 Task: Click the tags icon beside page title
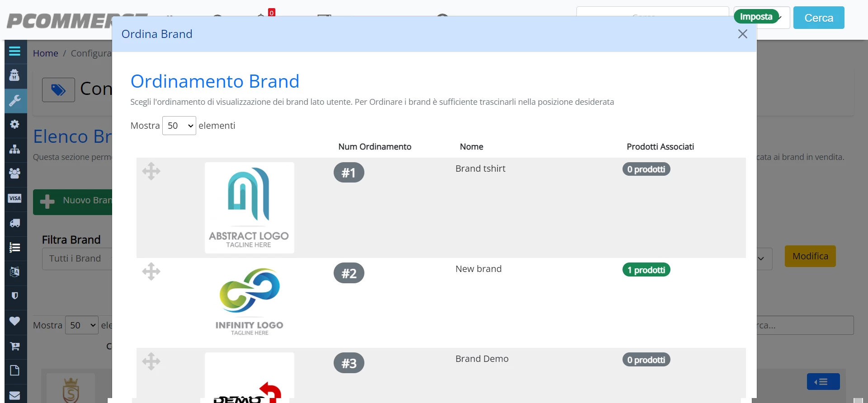(58, 90)
